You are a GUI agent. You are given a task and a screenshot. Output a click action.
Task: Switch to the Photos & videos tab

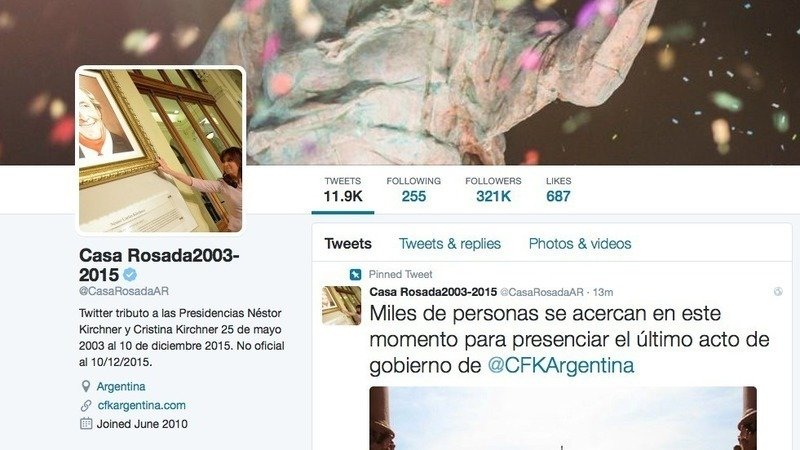click(x=580, y=244)
